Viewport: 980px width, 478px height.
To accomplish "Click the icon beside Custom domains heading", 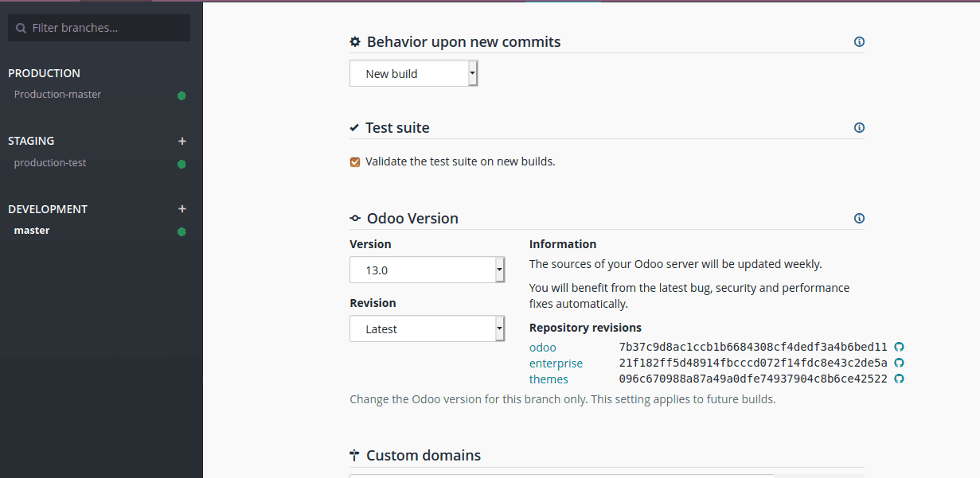I will (x=354, y=456).
